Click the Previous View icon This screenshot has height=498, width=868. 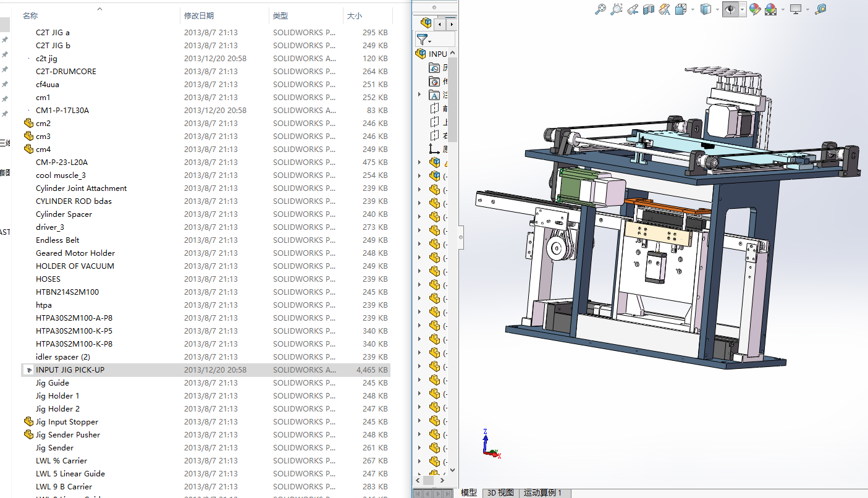[633, 9]
